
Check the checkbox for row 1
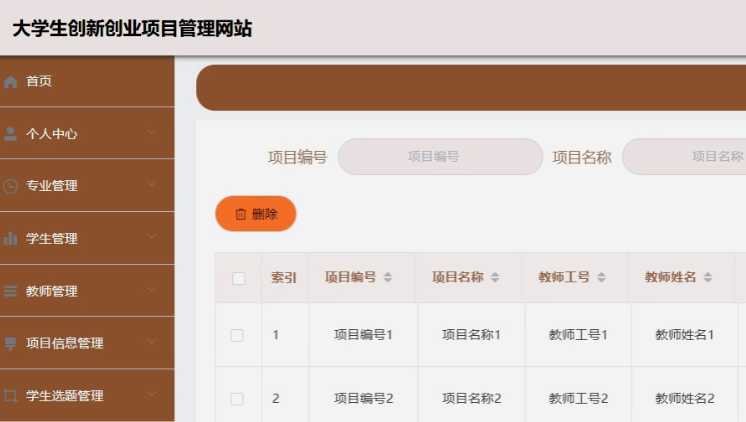(x=237, y=335)
